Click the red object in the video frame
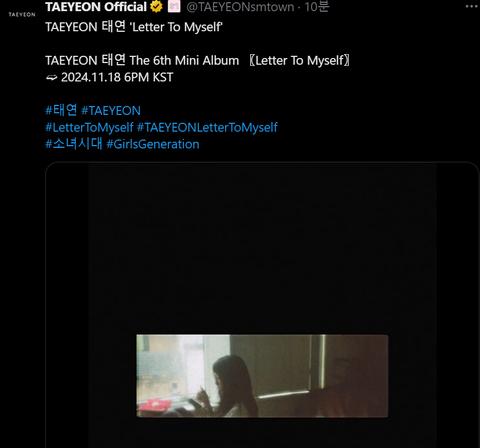Screen dimensions: 480x448 click(x=154, y=405)
